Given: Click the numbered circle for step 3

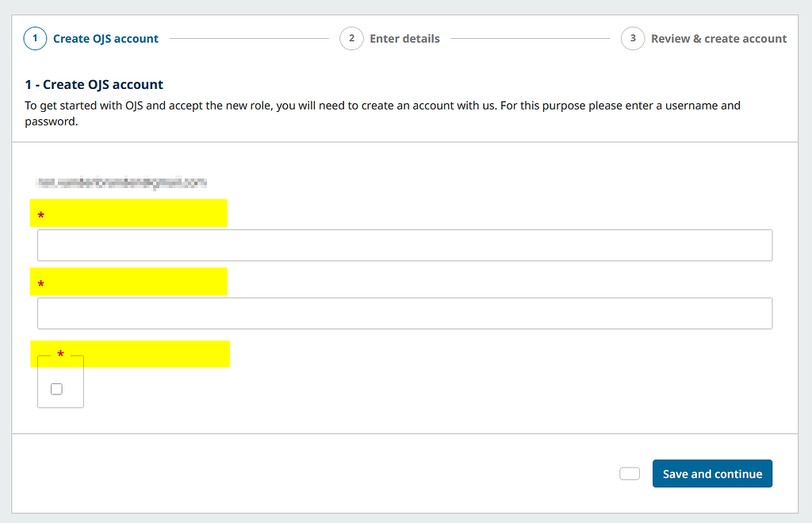Looking at the screenshot, I should (632, 38).
